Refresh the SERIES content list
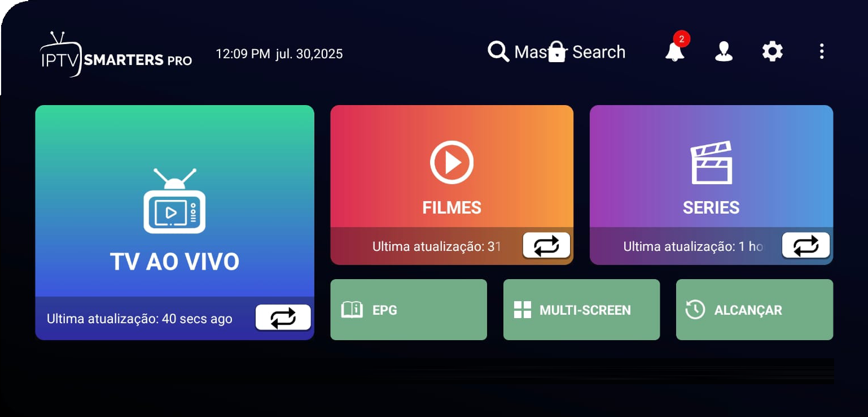 coord(805,245)
